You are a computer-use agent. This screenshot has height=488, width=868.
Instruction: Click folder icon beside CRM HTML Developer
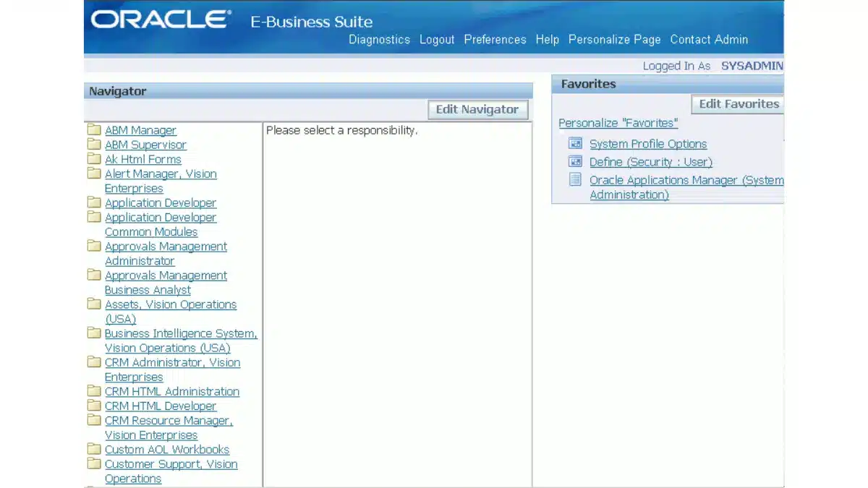pos(94,406)
